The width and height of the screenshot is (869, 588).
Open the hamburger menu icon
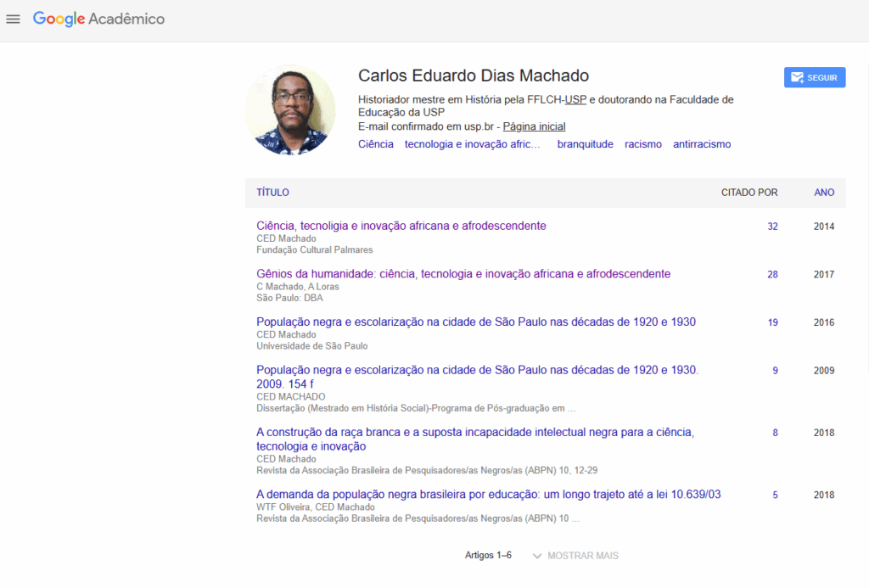pyautogui.click(x=13, y=19)
